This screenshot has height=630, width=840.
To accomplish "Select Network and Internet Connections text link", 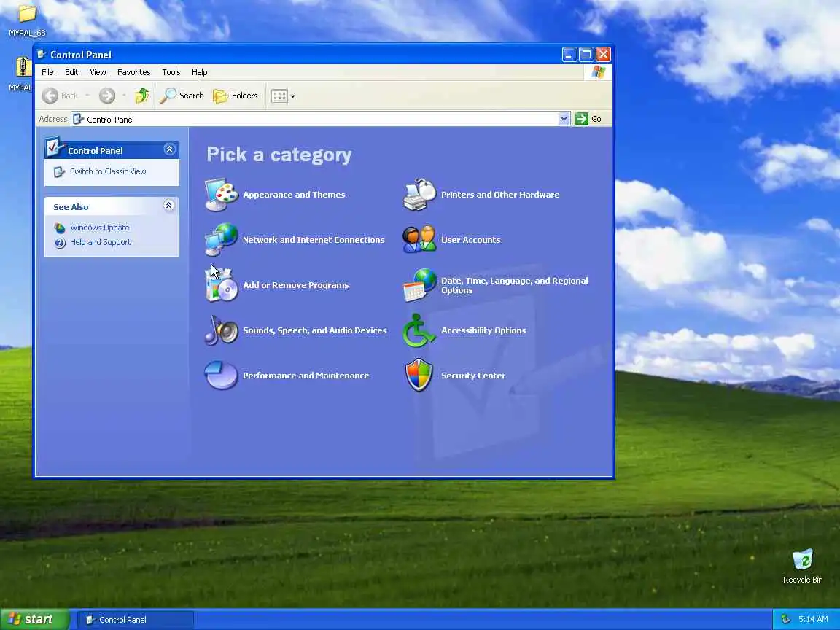I will [x=314, y=239].
